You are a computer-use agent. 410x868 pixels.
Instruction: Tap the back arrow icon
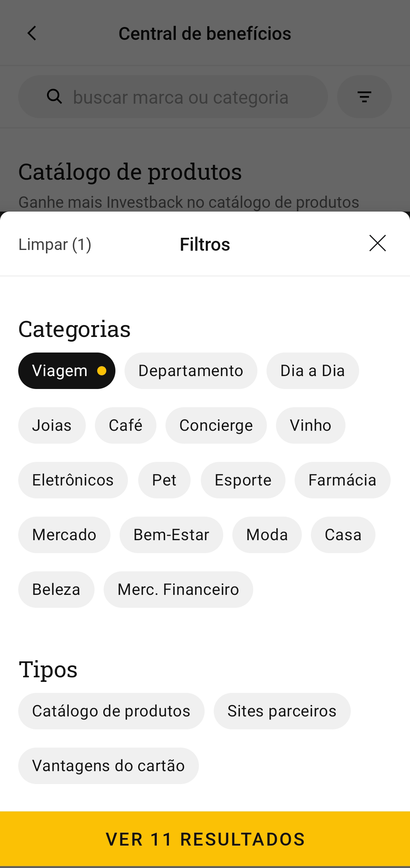tap(32, 33)
